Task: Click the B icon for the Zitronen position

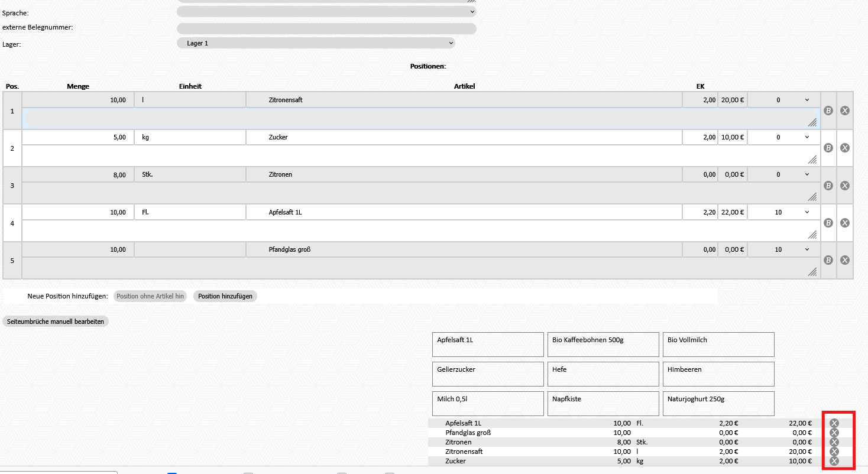Action: tap(828, 186)
